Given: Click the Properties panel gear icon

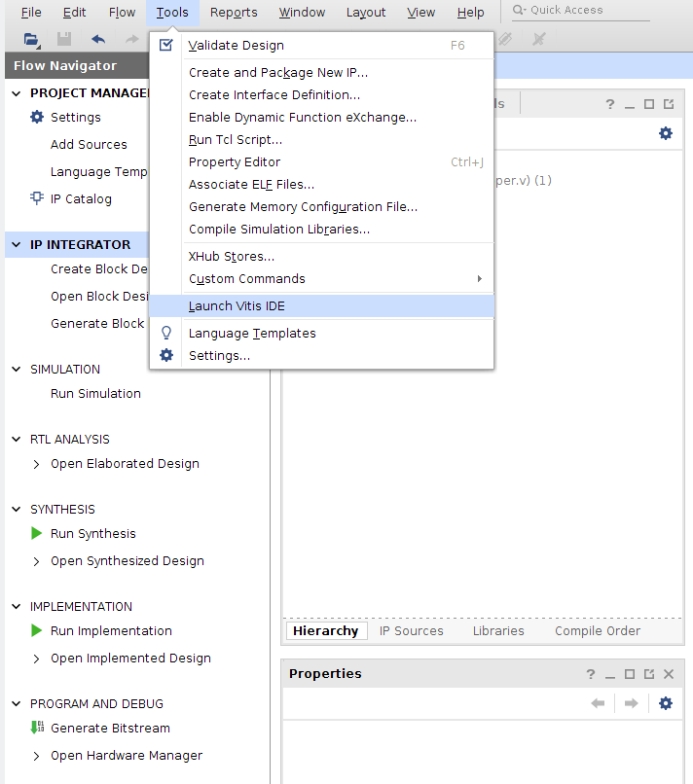Looking at the screenshot, I should 666,703.
